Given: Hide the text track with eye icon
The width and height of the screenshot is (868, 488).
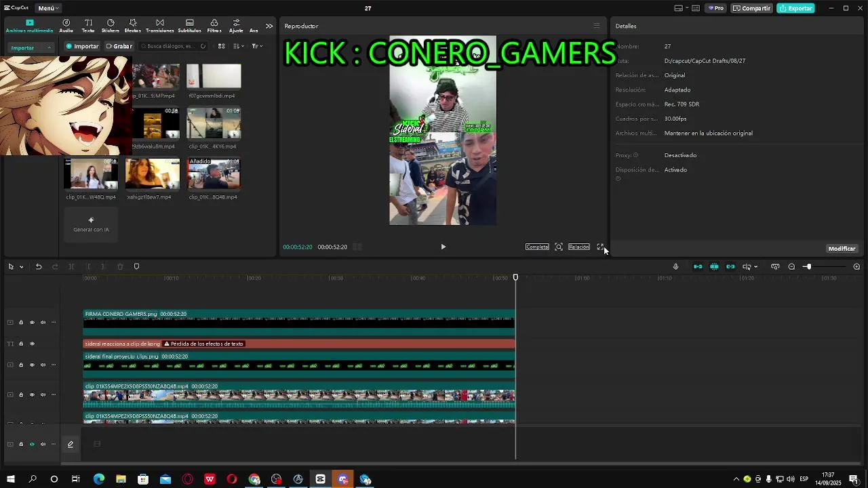Looking at the screenshot, I should click(x=32, y=344).
